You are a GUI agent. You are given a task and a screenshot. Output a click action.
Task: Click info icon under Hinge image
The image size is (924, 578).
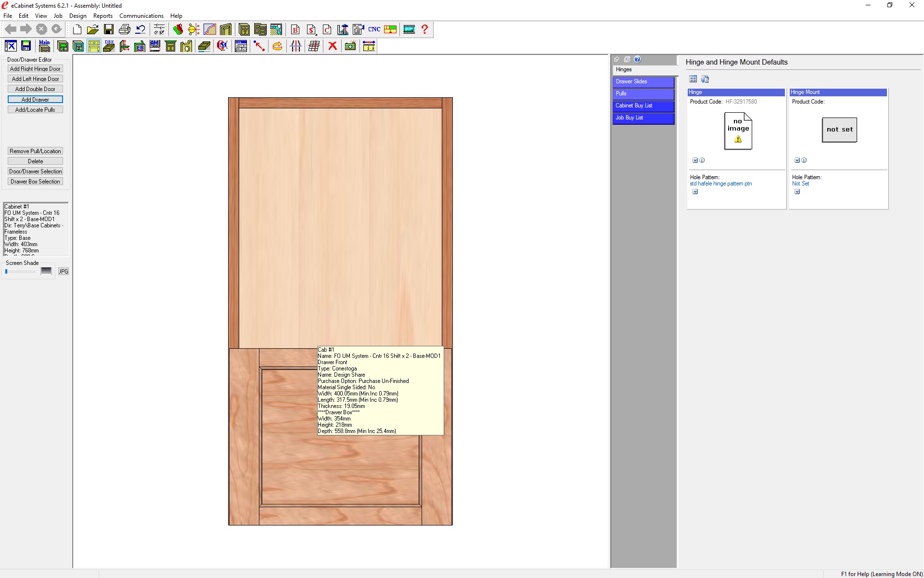tap(702, 160)
